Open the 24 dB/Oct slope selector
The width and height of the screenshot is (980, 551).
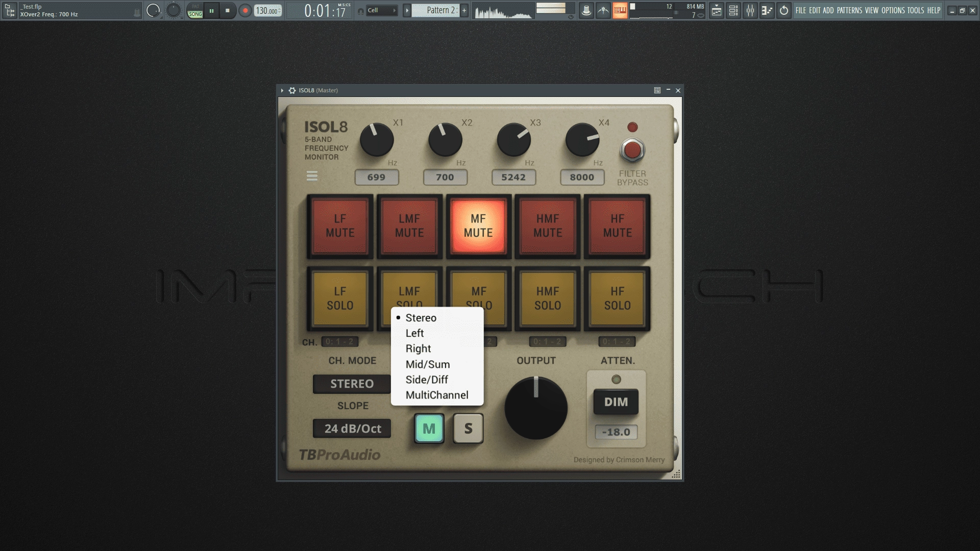pyautogui.click(x=352, y=429)
